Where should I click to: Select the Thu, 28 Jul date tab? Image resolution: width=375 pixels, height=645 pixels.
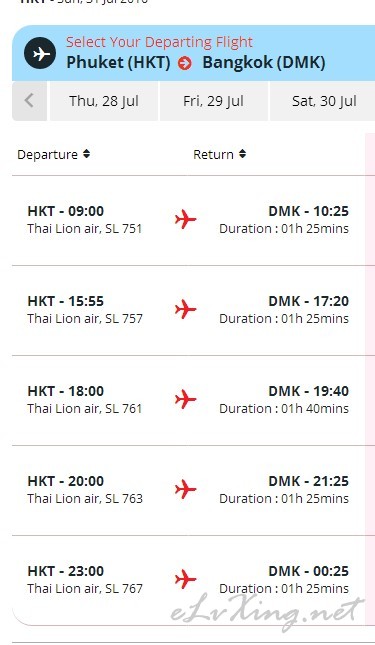[x=104, y=101]
